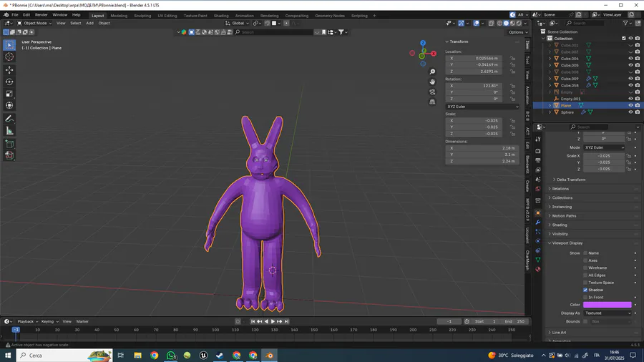This screenshot has width=644, height=362.
Task: Click the pan view hand icon
Action: [432, 82]
